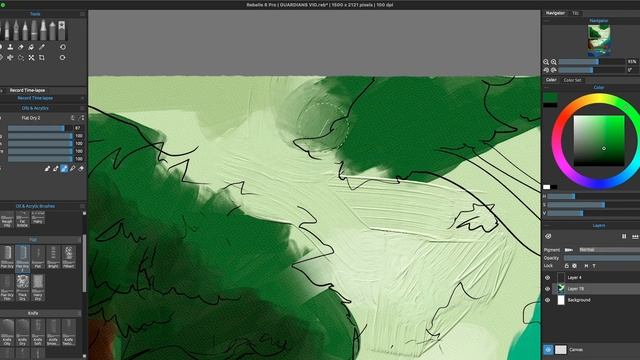Viewport: 640px width, 360px height.
Task: Click the redo rotate arrow icon
Action: (62, 58)
